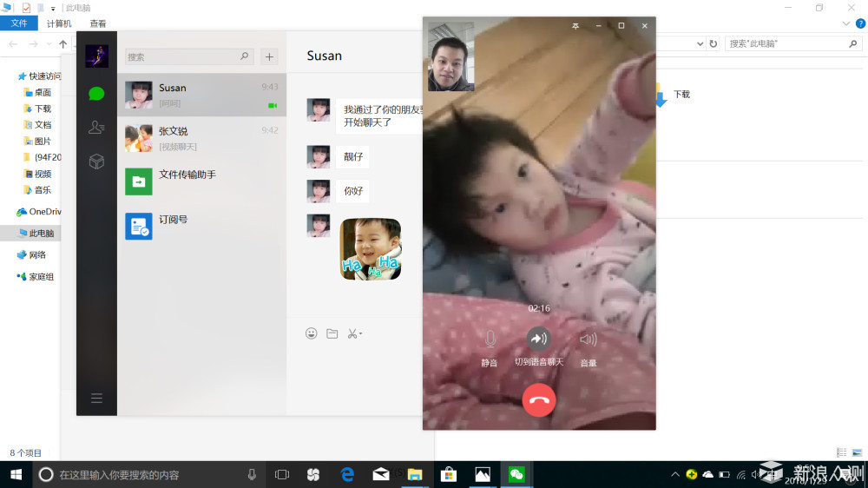Open the emoji picker in chat
The width and height of the screenshot is (868, 488).
311,333
